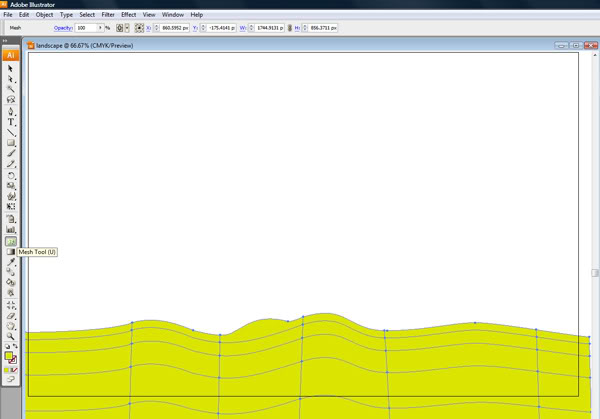This screenshot has height=419, width=600.
Task: Toggle the constrain width and height proportions link
Action: click(x=290, y=28)
